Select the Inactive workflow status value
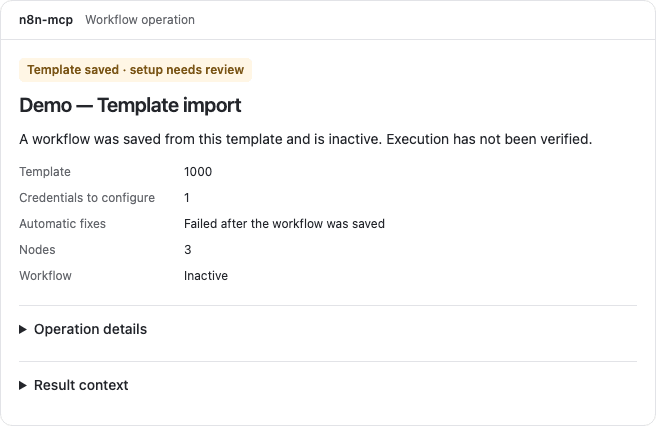The image size is (656, 426). pyautogui.click(x=206, y=275)
